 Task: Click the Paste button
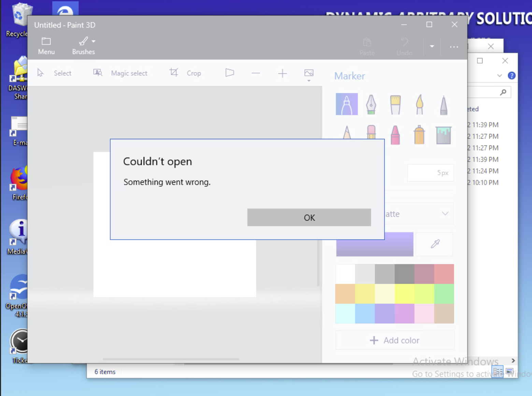click(367, 47)
